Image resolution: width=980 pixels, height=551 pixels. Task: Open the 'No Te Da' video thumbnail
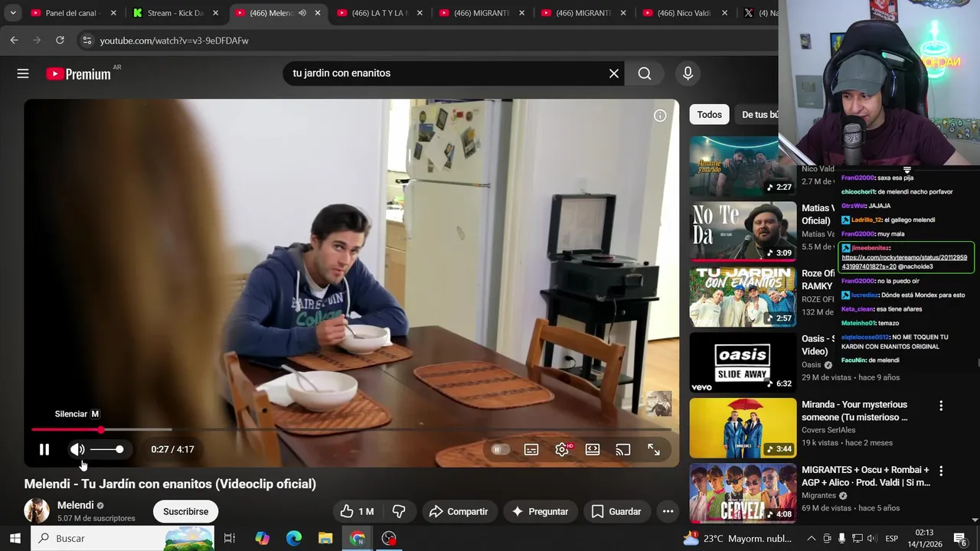coord(743,232)
